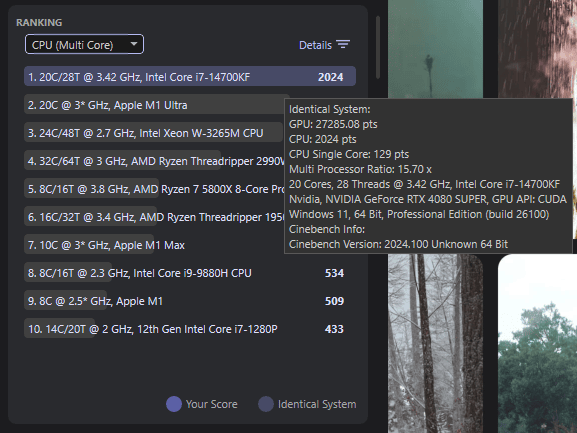
Task: Select ranking row AMD Ryzen Threadripper 2990W
Action: tap(155, 161)
